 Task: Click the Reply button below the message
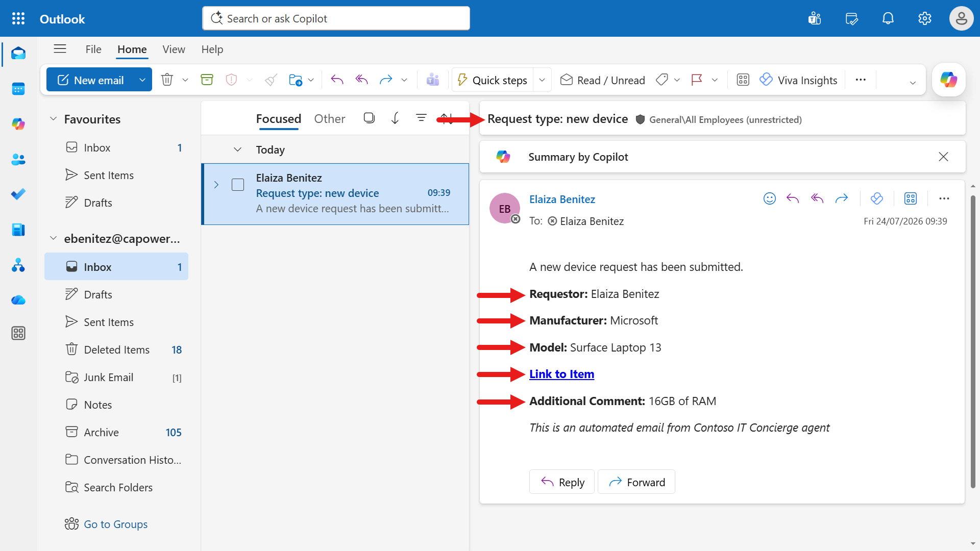(562, 482)
